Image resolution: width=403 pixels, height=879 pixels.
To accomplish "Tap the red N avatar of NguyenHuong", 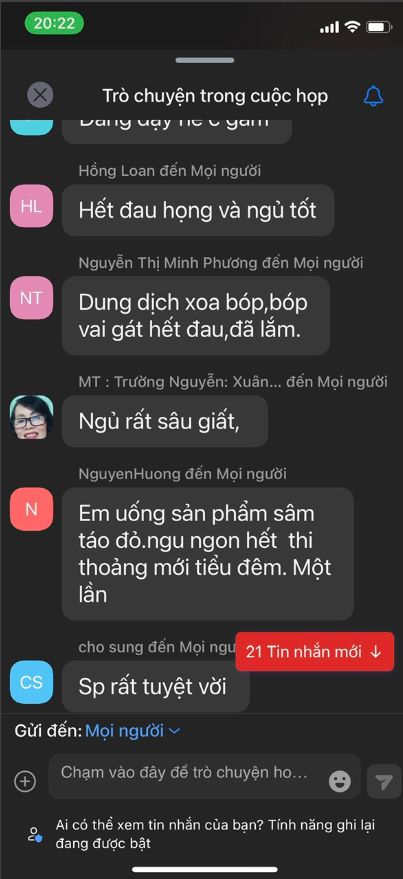I will point(31,509).
